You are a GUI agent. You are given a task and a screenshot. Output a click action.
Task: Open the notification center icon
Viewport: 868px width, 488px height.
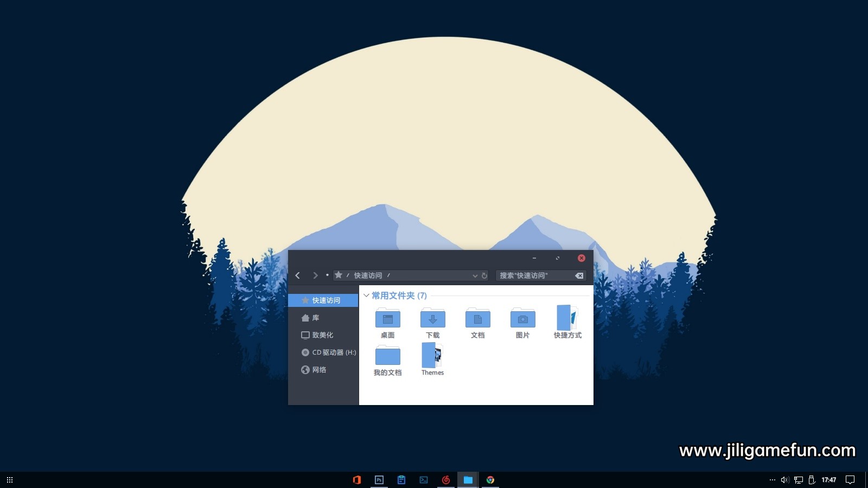click(x=850, y=480)
